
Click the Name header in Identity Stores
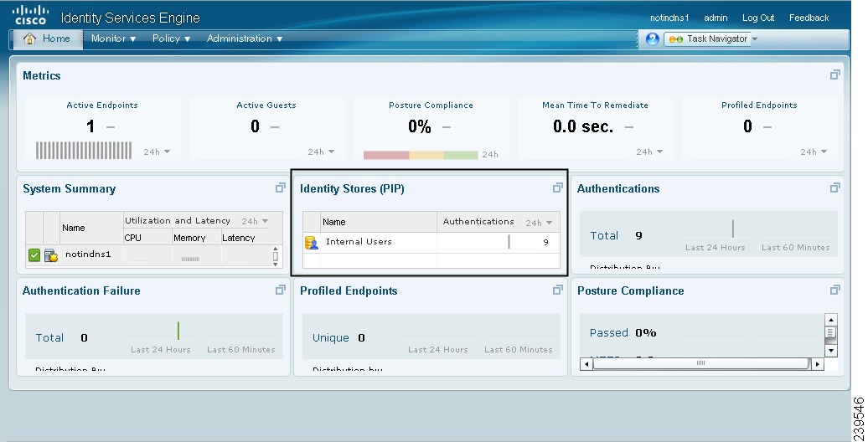click(333, 222)
